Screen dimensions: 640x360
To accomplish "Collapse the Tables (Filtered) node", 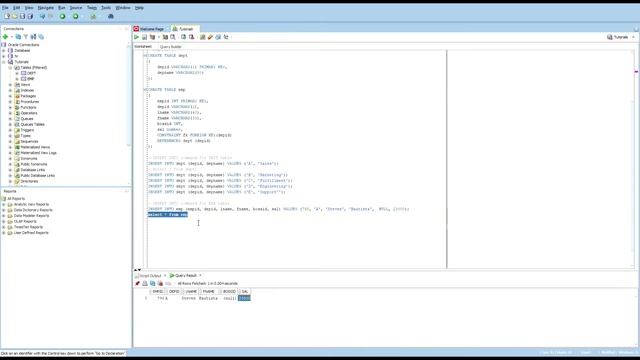I will (11, 68).
